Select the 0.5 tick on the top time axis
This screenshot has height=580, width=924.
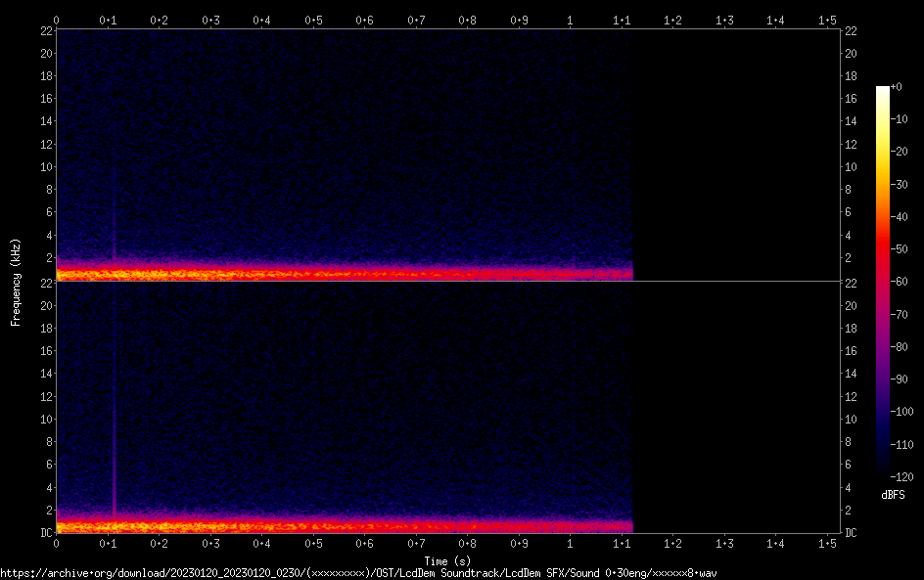313,20
